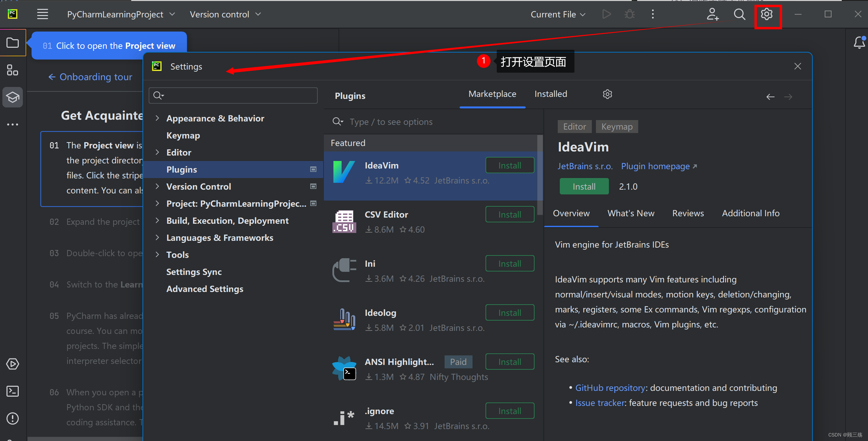This screenshot has height=441, width=868.
Task: Open the Learn tool window icon
Action: 13,97
